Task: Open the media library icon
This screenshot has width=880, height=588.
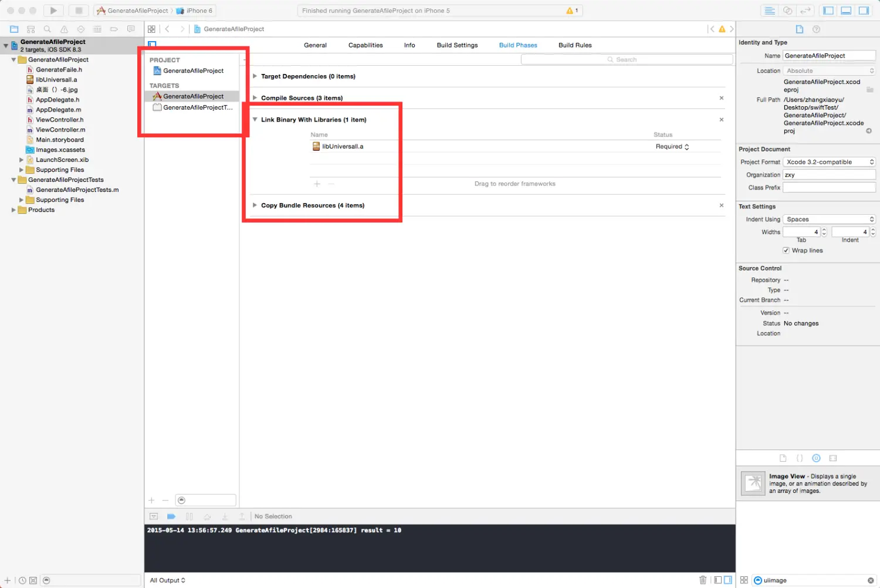Action: coord(832,458)
